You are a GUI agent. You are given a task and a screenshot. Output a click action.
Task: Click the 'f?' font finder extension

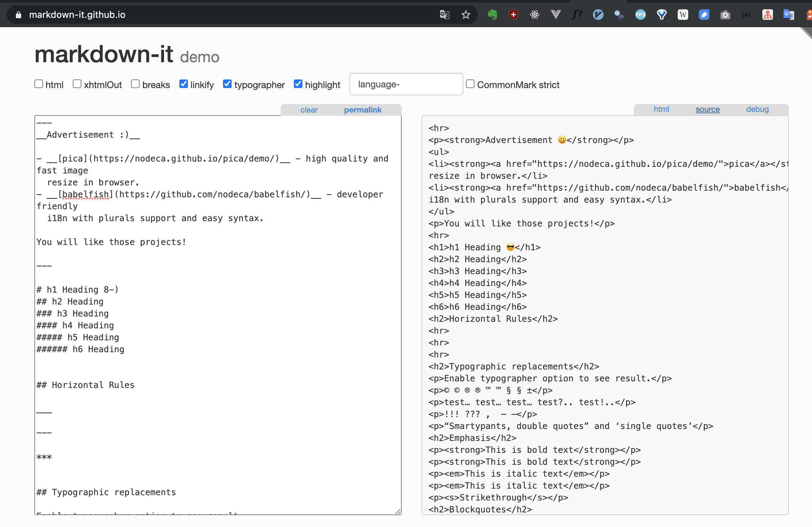[x=577, y=15]
